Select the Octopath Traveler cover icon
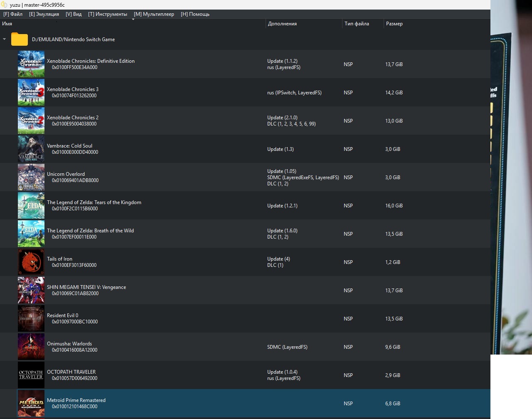The height and width of the screenshot is (419, 532). point(31,375)
